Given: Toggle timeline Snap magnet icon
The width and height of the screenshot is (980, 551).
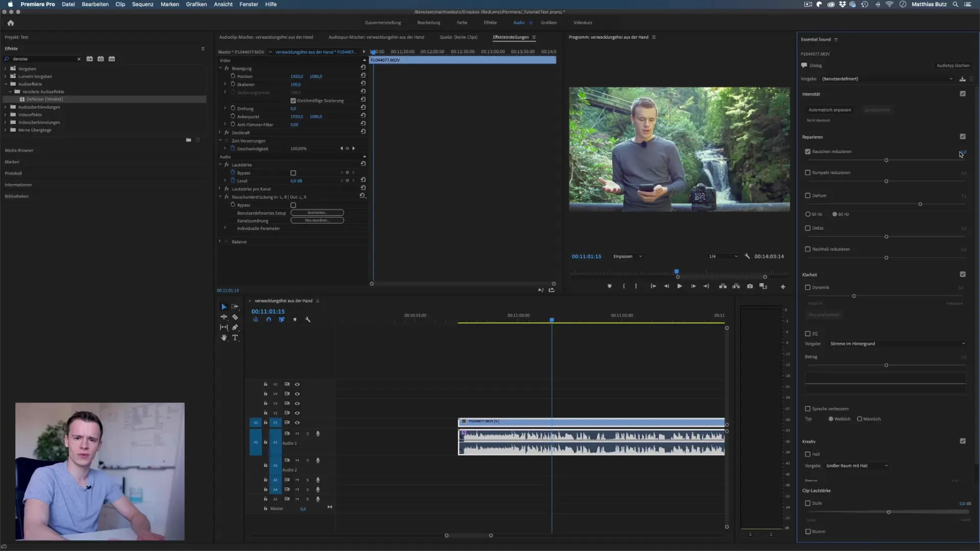Looking at the screenshot, I should 268,319.
